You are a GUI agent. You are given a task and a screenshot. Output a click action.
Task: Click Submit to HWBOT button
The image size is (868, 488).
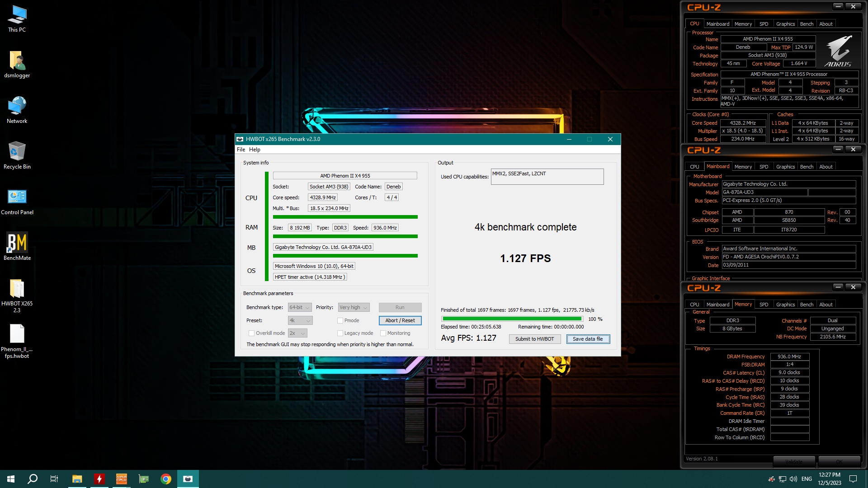tap(534, 339)
